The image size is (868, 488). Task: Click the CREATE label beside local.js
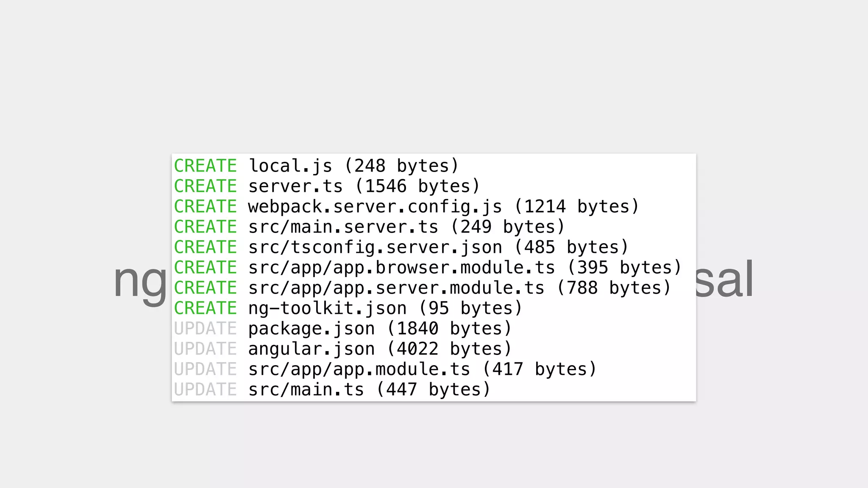[205, 166]
